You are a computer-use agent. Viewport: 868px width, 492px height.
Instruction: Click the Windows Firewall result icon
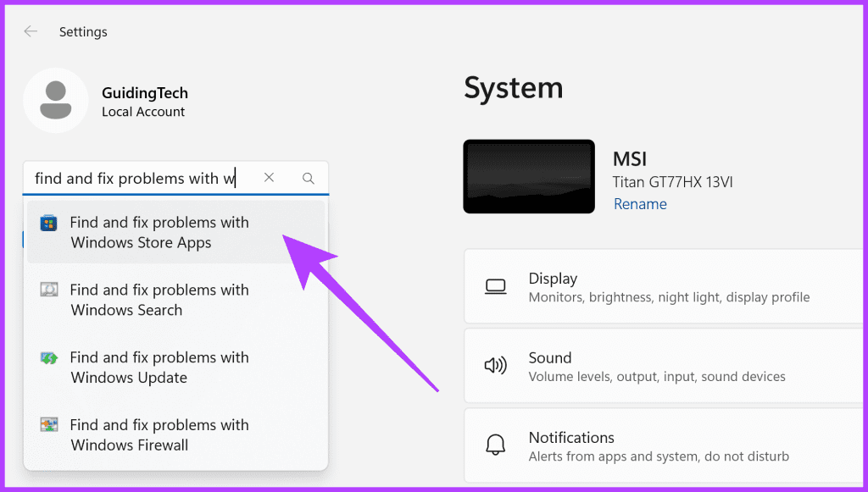48,424
